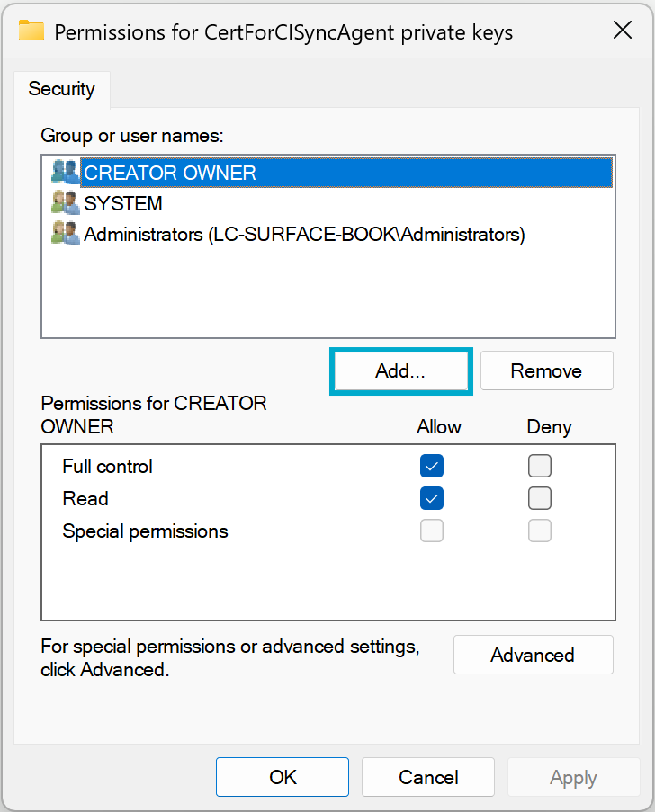The height and width of the screenshot is (812, 655).
Task: Toggle Full control Allow checkbox
Action: point(432,466)
